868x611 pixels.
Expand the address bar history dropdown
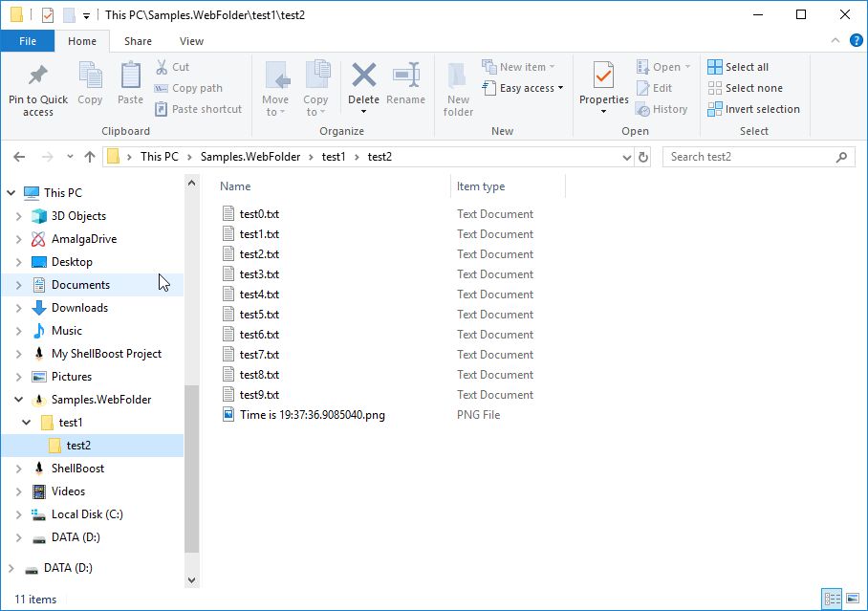[x=627, y=158]
